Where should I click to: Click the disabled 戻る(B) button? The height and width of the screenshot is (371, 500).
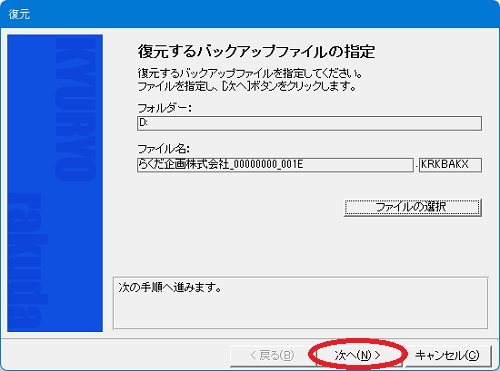point(272,355)
